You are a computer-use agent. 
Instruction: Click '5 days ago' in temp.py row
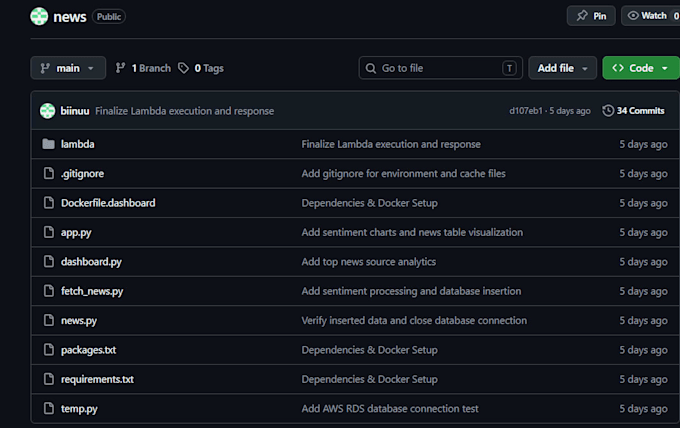(644, 409)
